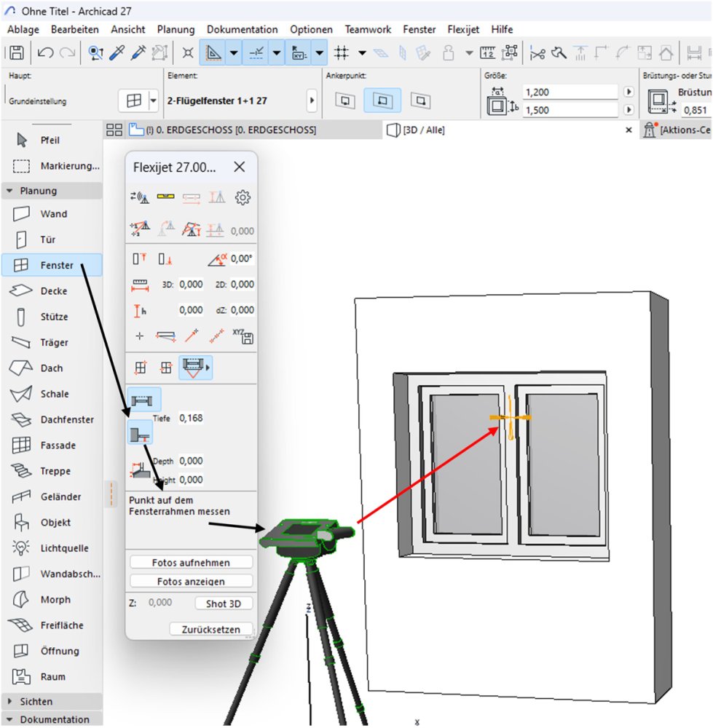Select the Objekt tool
The width and height of the screenshot is (713, 728).
51,522
